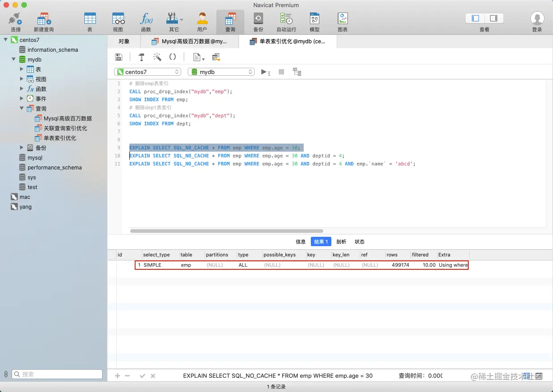Select the sys database
The width and height of the screenshot is (553, 392).
31,177
